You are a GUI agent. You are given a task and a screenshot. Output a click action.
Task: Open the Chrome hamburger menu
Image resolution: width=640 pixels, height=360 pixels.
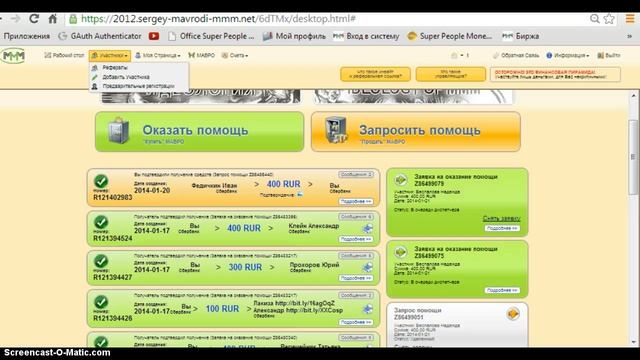coord(630,18)
